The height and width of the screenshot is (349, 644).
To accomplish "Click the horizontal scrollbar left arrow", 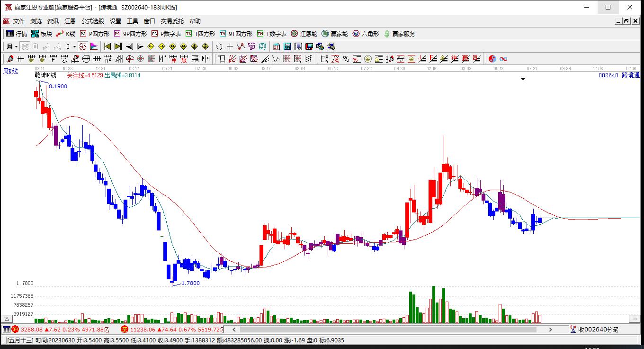I will click(x=233, y=329).
